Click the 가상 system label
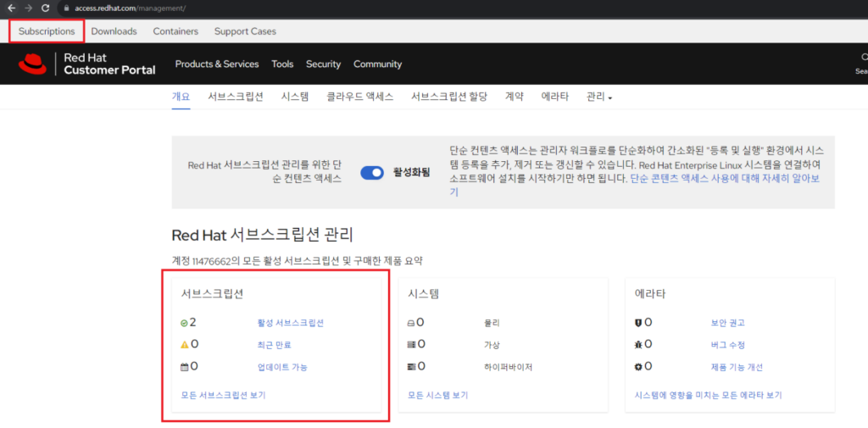The height and width of the screenshot is (428, 868). pos(492,345)
